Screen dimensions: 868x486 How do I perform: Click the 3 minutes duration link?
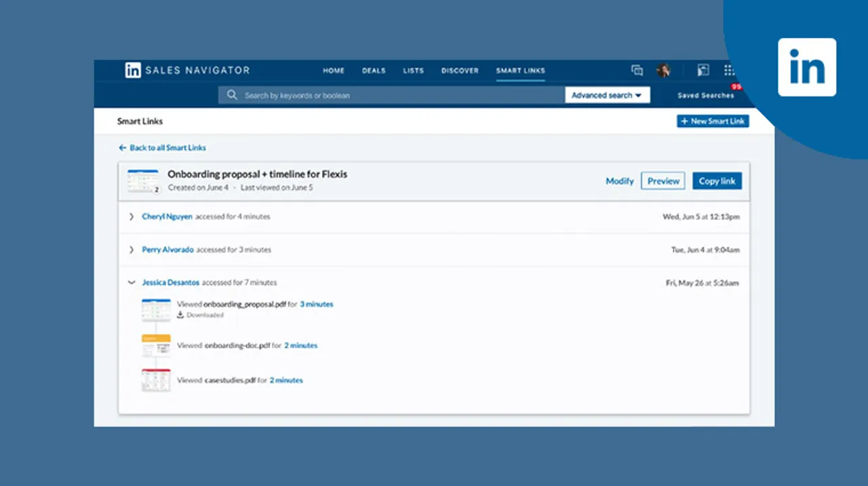tap(317, 304)
